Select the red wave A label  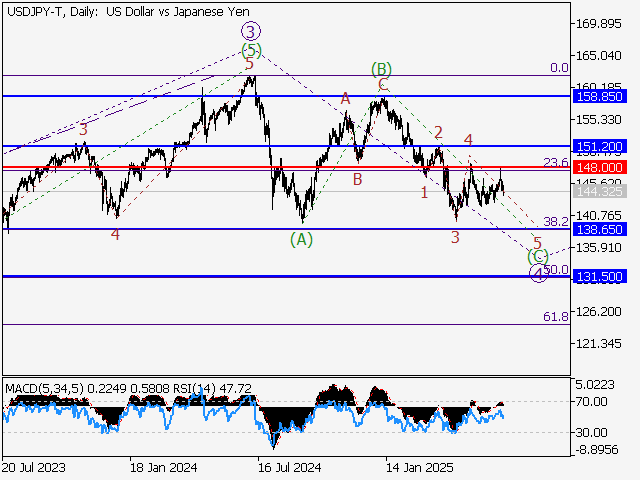click(x=345, y=98)
